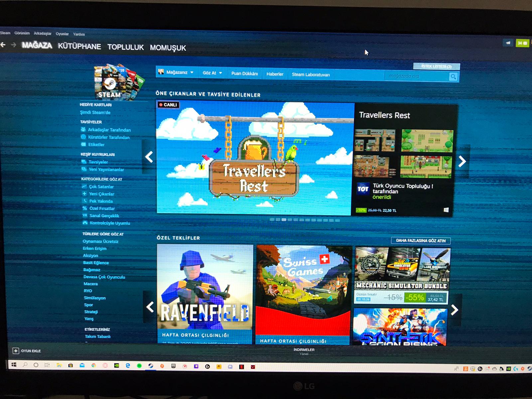Open Windows taskbar search
This screenshot has height=399, width=532.
pos(25,365)
